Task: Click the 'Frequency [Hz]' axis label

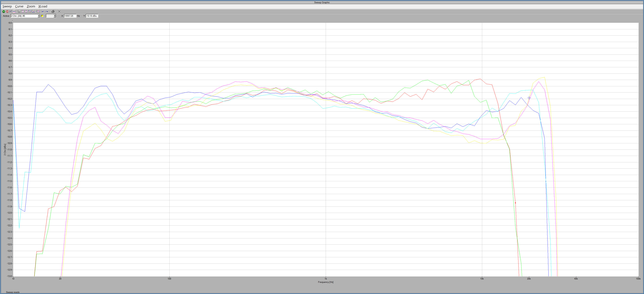Action: 326,282
